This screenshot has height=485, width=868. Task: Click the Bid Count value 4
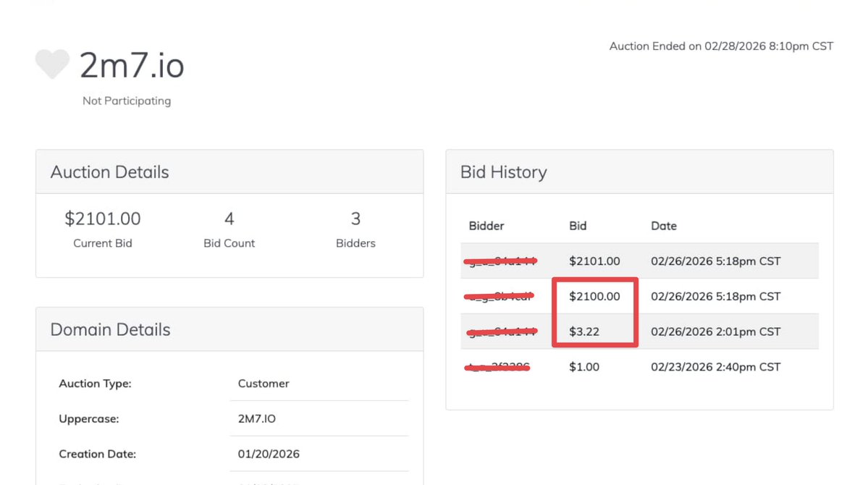tap(229, 219)
